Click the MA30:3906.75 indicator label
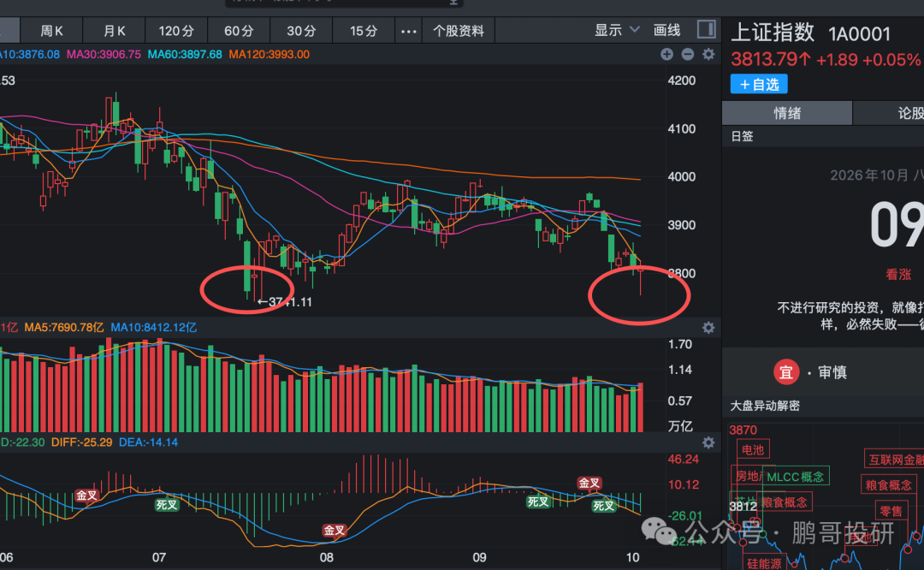Viewport: 924px width, 570px height. click(104, 54)
